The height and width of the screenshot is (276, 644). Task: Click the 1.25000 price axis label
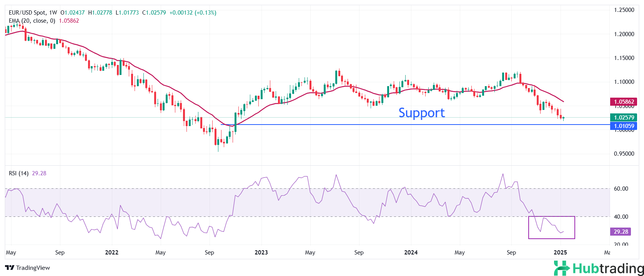624,10
